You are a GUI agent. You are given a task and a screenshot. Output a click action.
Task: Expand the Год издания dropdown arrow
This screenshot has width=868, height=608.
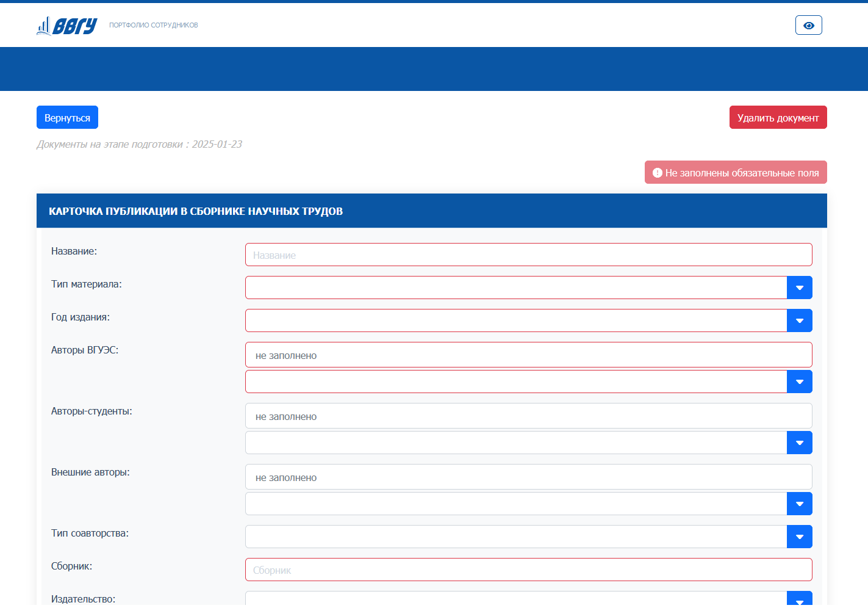point(799,320)
